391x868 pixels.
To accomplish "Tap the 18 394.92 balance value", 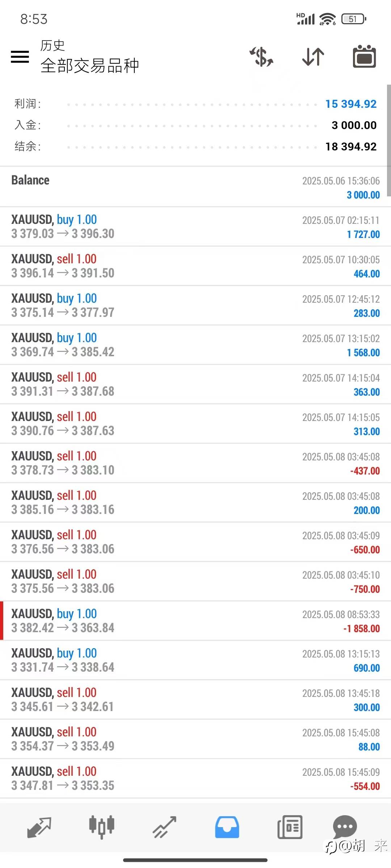I will click(x=350, y=146).
